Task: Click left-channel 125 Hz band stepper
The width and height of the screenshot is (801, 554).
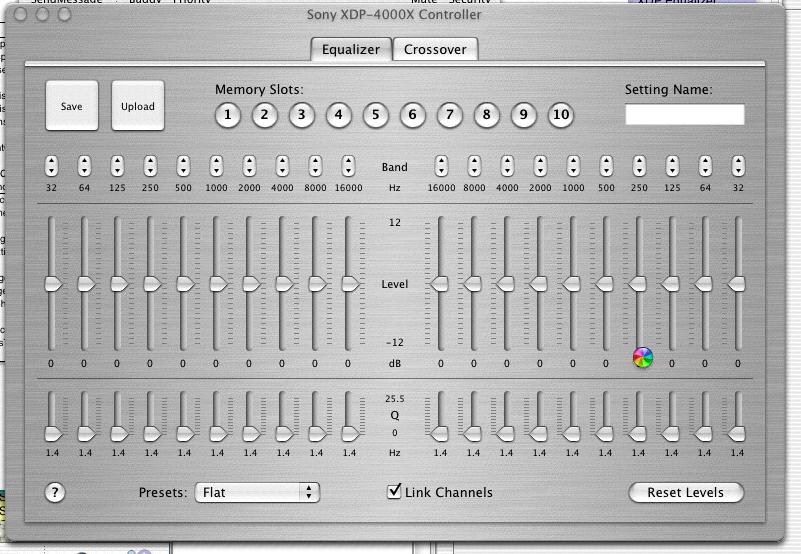Action: point(117,166)
